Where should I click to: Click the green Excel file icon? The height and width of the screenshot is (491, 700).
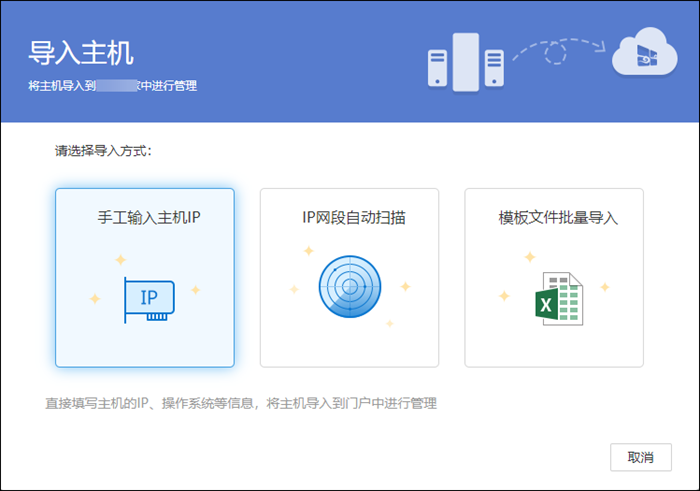[x=557, y=298]
